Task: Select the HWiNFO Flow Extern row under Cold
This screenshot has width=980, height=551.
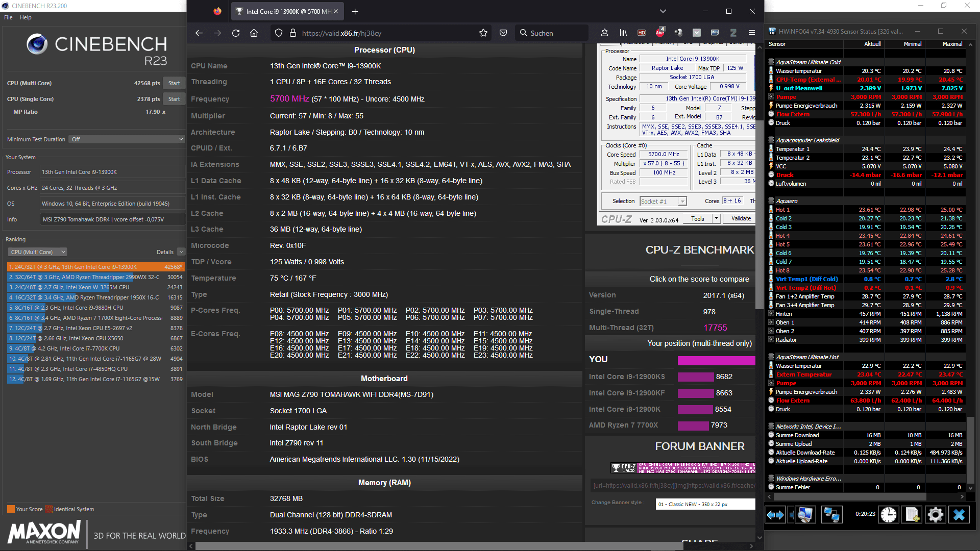Action: tap(866, 114)
